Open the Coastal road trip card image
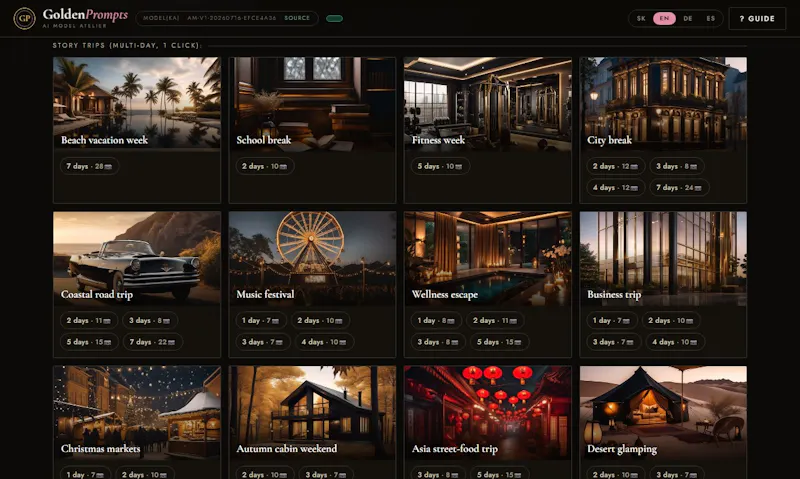 [137, 258]
